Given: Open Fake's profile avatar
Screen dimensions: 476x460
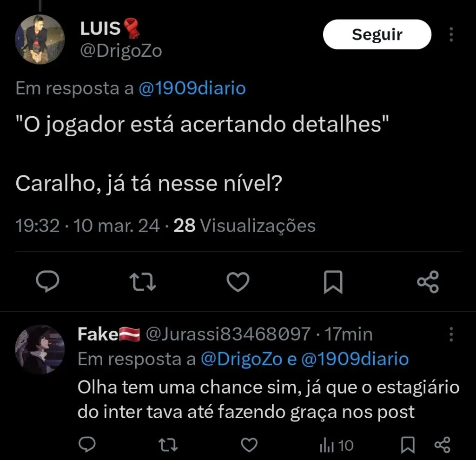Looking at the screenshot, I should pyautogui.click(x=40, y=349).
